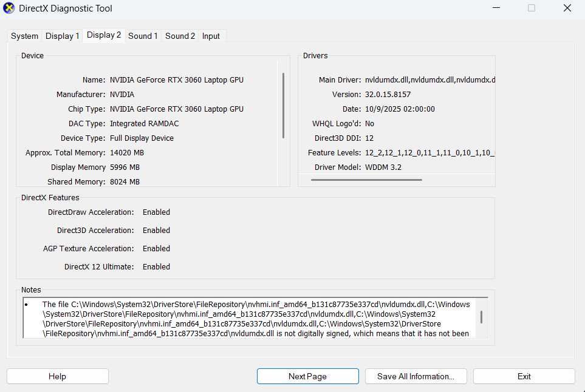Click the DirectX Features group heading
The image size is (585, 392).
coord(50,197)
